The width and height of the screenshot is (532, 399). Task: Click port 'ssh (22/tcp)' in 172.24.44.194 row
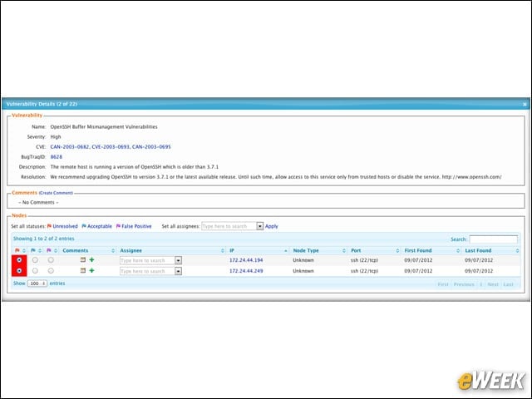coord(364,260)
